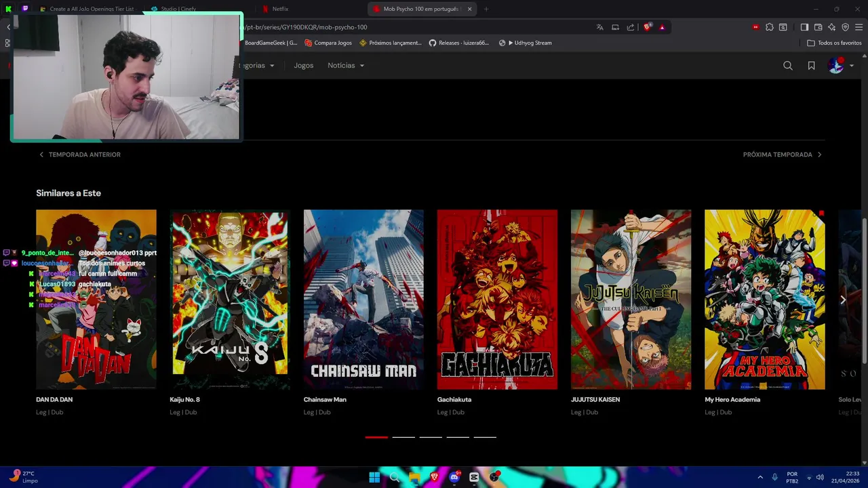Open the Brave Wallet icon
868x488 pixels.
click(x=818, y=27)
